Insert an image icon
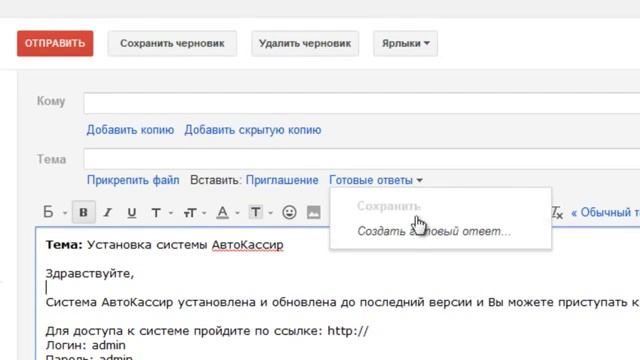 [x=313, y=212]
